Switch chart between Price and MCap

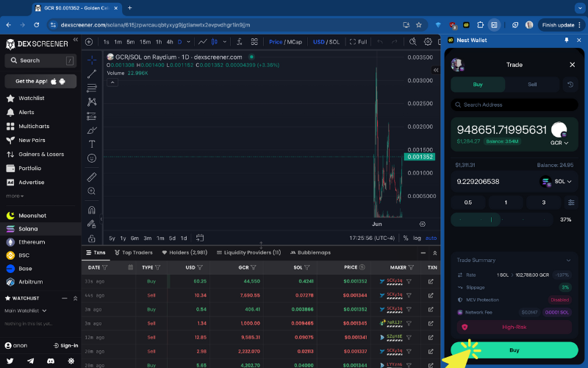coord(285,42)
